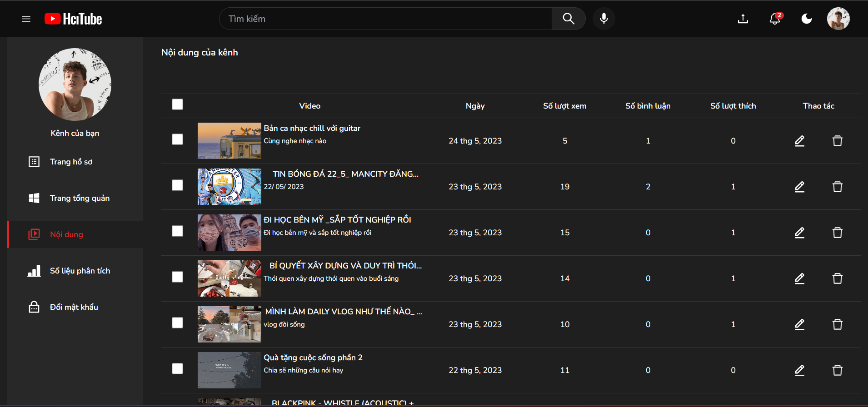The image size is (868, 407).
Task: Open Quà tặng cuộc sống video thumbnail
Action: click(x=229, y=370)
